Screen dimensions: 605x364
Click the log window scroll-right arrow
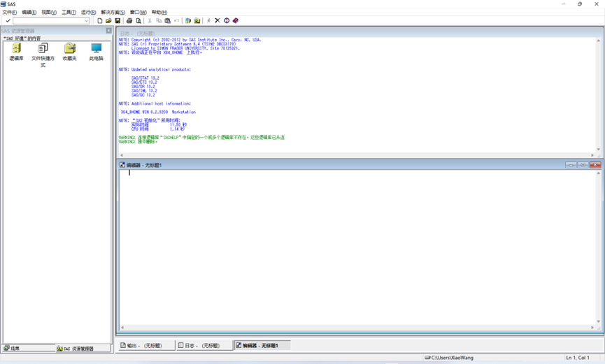592,155
